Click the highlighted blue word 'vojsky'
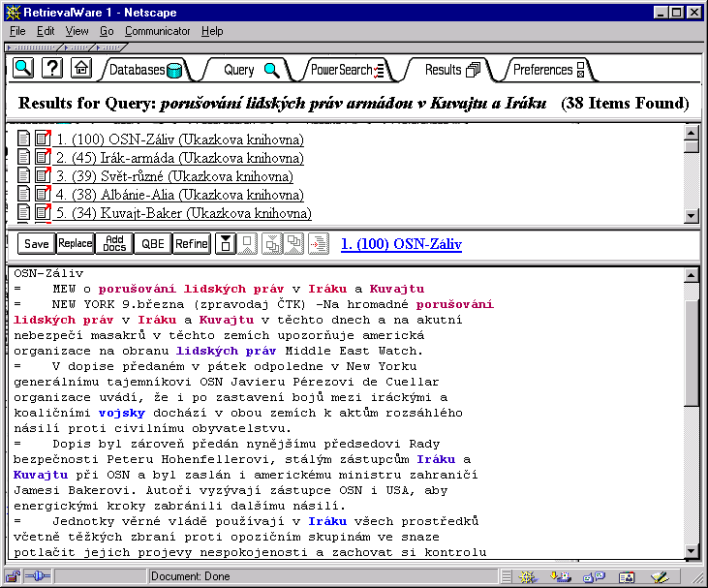 [122, 413]
